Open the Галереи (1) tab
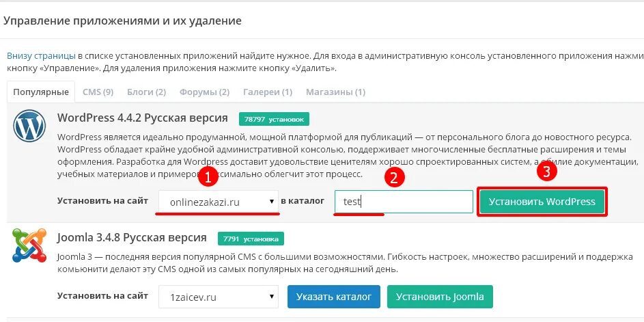 pyautogui.click(x=268, y=92)
